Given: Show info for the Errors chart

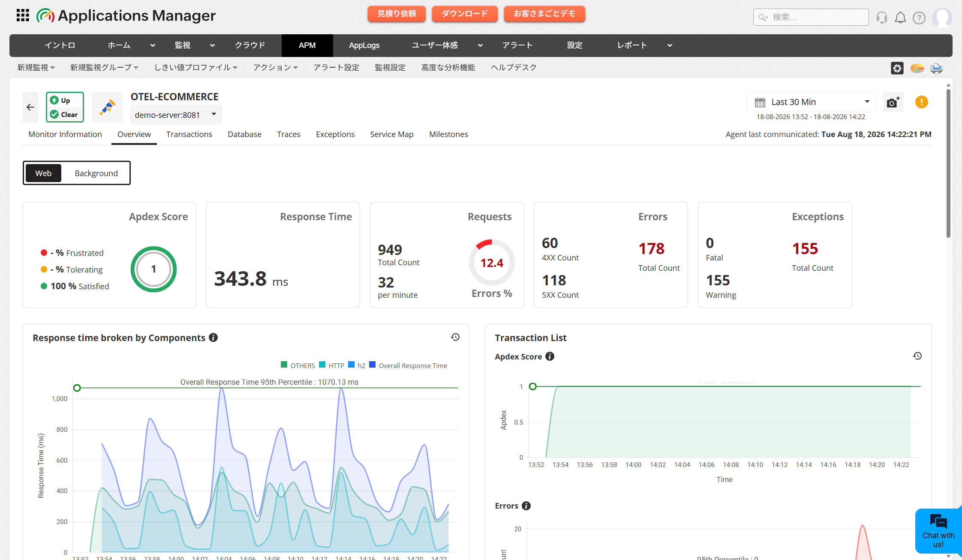Looking at the screenshot, I should point(526,506).
